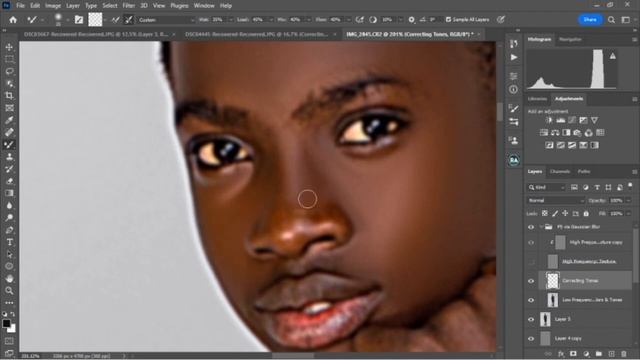Hide Layer 5 visibility eye
The width and height of the screenshot is (640, 360).
click(x=531, y=319)
